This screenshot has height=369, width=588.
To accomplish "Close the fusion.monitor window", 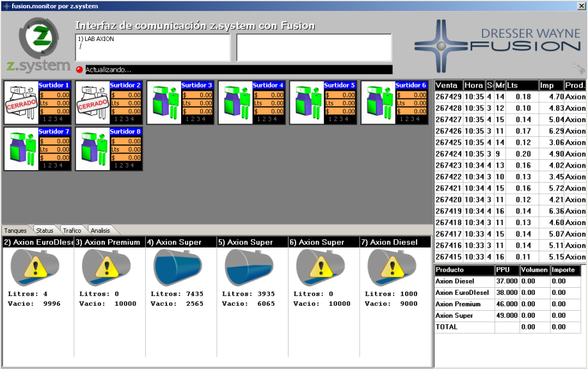I will pos(582,6).
